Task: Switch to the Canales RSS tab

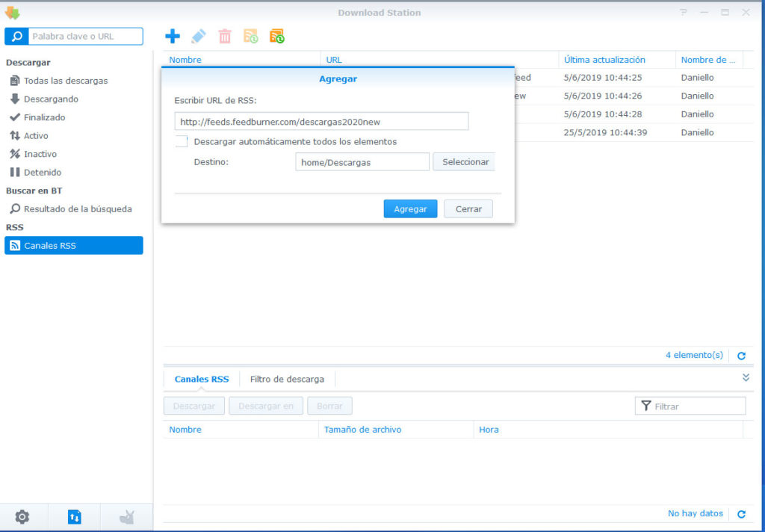Action: [x=202, y=380]
